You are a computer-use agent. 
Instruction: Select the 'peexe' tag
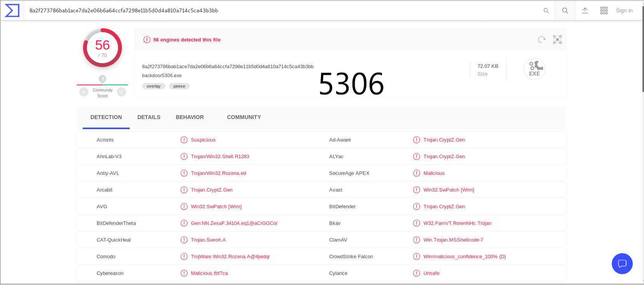179,86
